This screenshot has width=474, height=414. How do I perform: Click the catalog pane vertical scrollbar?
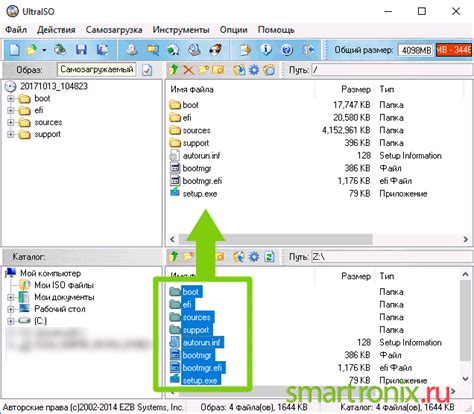tap(465, 320)
